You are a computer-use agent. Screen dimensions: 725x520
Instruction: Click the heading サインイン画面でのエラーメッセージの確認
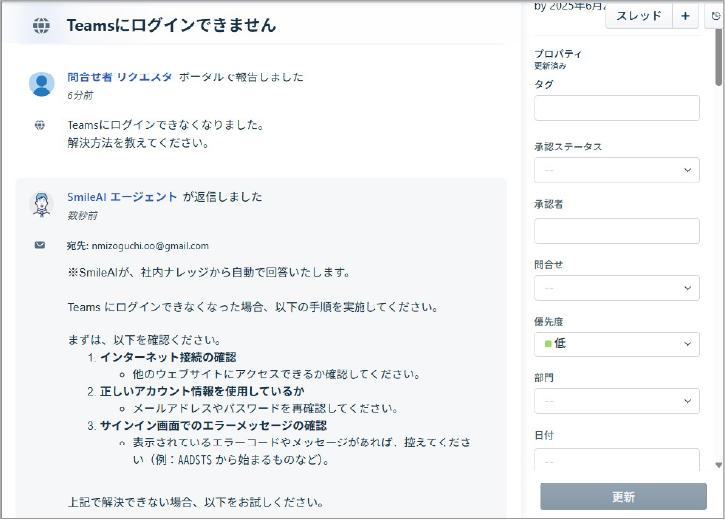coord(213,426)
